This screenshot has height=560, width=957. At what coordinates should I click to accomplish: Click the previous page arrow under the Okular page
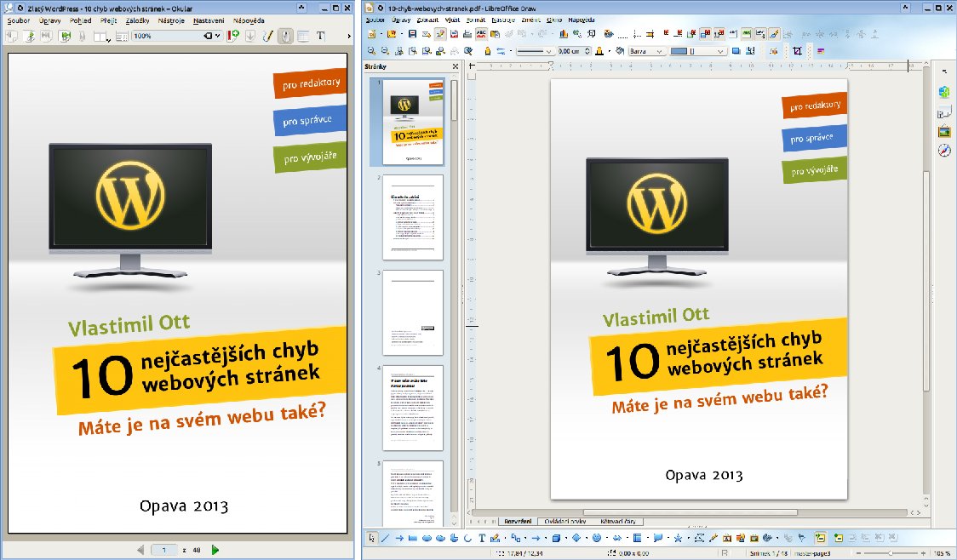tap(140, 550)
